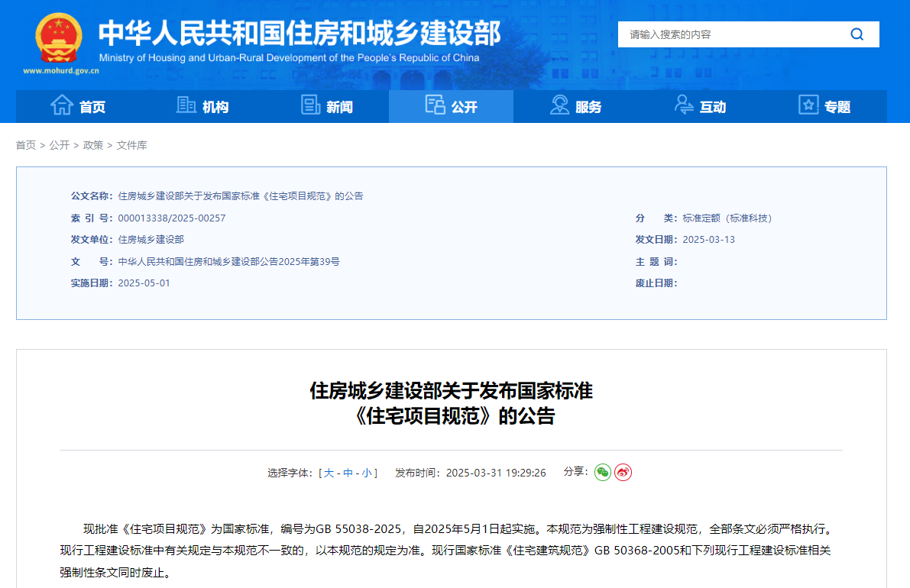Click the 分享 label

pyautogui.click(x=575, y=472)
